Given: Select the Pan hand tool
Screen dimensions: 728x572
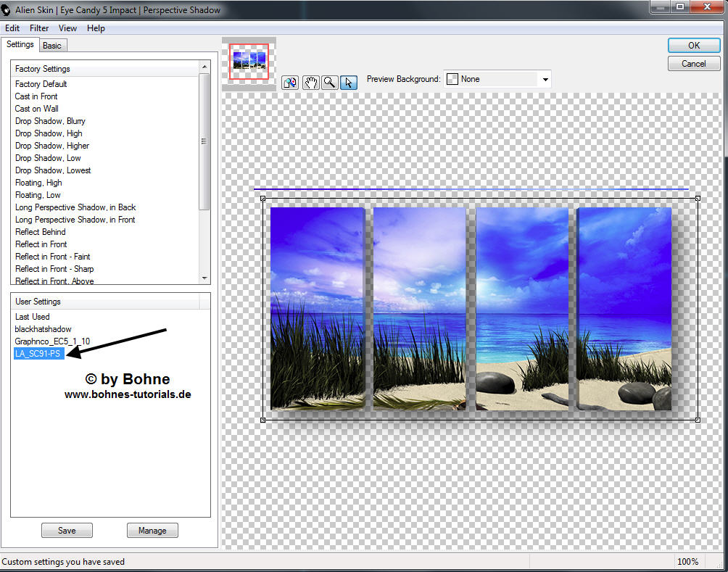Looking at the screenshot, I should click(310, 82).
